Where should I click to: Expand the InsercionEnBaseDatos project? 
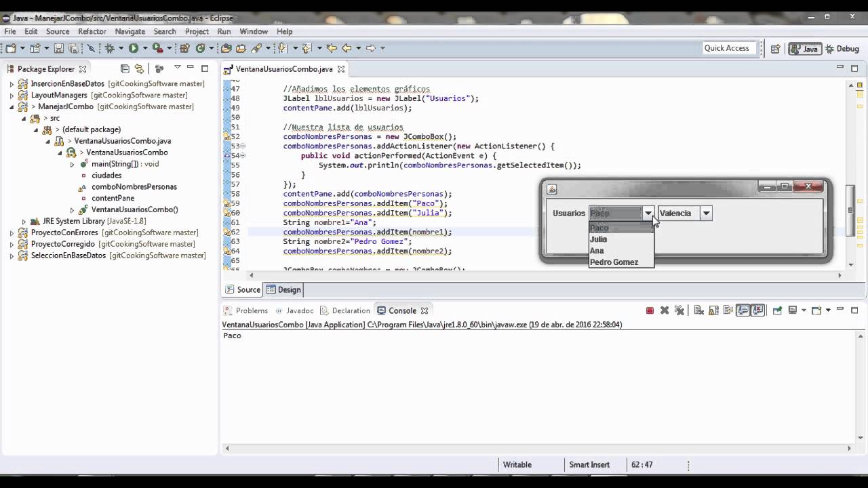tap(12, 83)
